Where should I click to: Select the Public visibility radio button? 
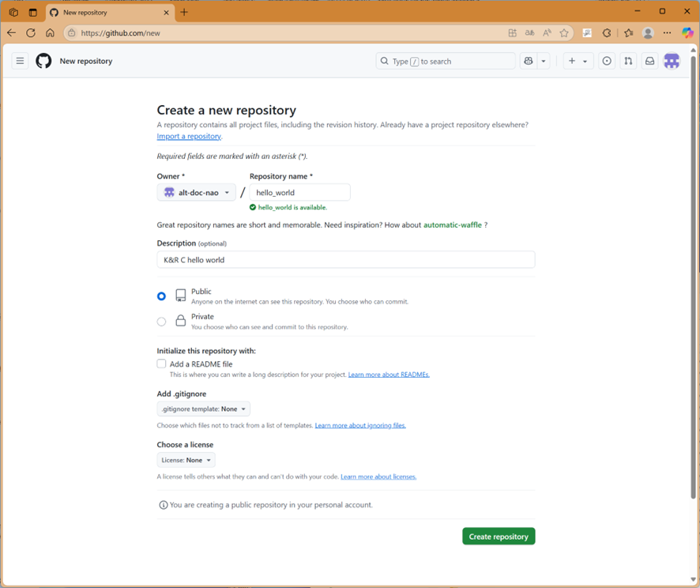click(162, 296)
